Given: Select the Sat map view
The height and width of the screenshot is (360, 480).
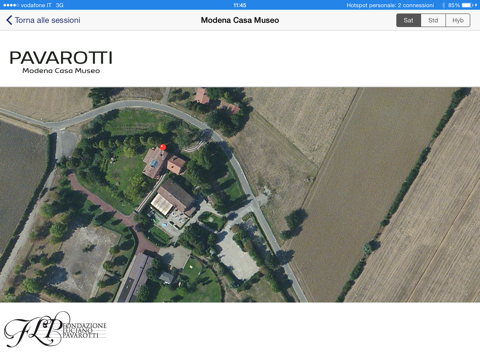Looking at the screenshot, I should [x=408, y=20].
